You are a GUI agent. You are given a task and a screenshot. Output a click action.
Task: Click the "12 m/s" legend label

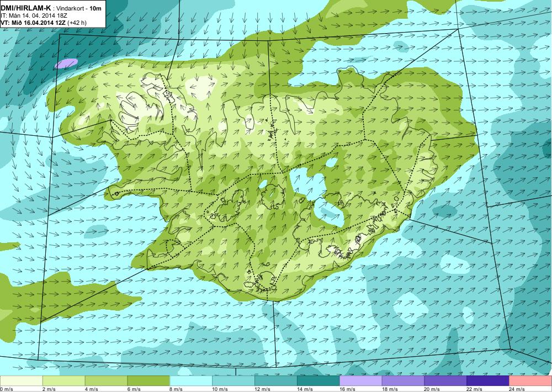click(x=263, y=389)
